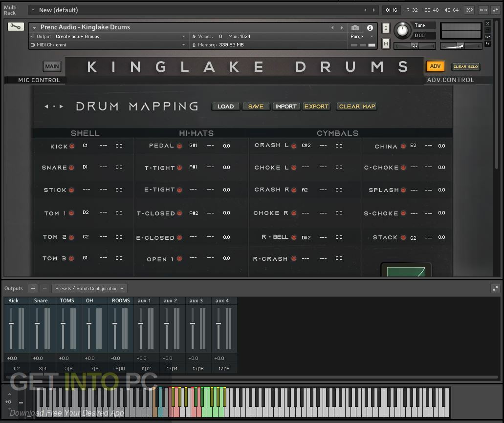Screen dimensions: 504x423
Task: Expand the Prenc Audio instrument menu arrow
Action: pos(34,28)
